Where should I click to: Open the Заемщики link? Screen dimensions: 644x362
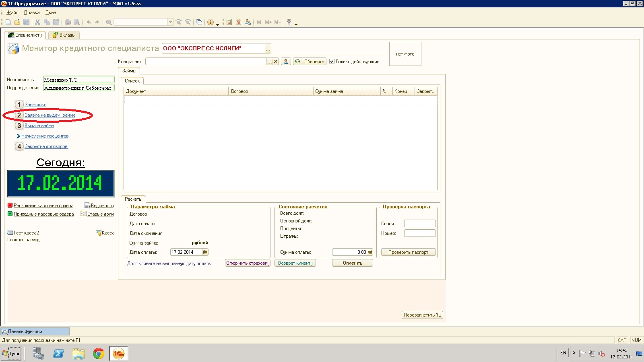pos(35,105)
